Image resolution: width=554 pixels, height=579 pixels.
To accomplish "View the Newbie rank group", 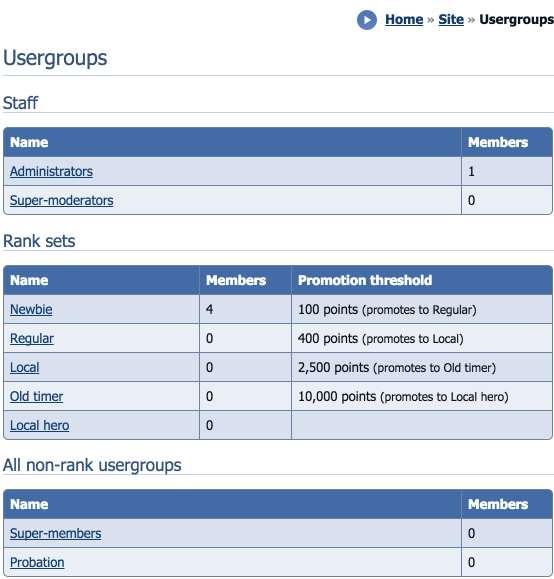I will [x=31, y=309].
